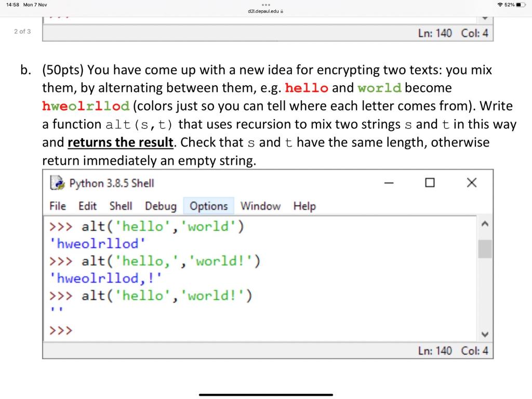Open the Shell menu

[x=121, y=206]
